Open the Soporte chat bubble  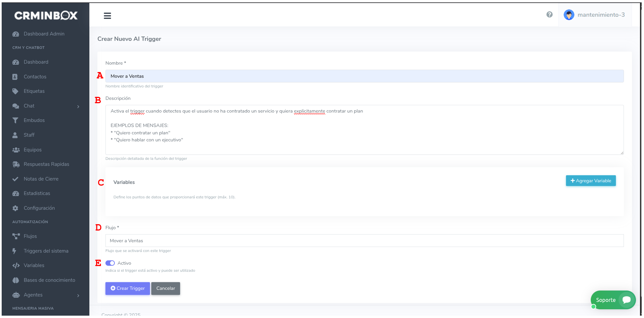click(x=626, y=300)
